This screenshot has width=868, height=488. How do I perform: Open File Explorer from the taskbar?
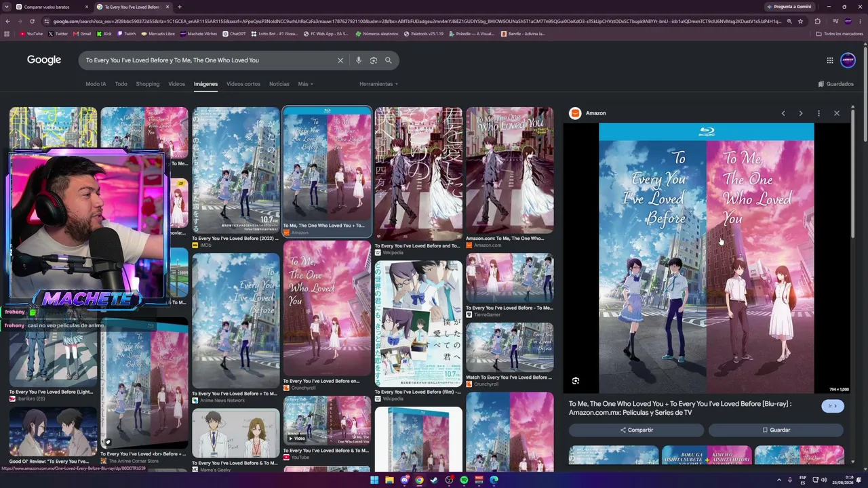[389, 480]
